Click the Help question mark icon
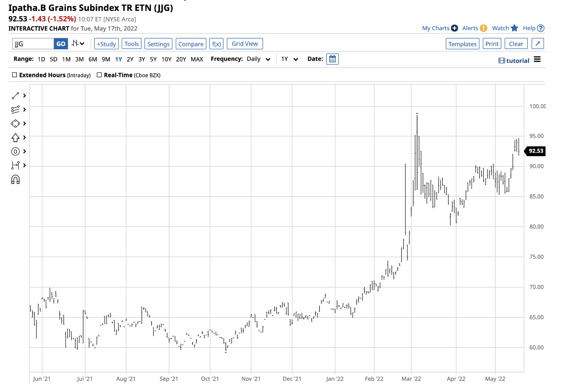 point(541,28)
